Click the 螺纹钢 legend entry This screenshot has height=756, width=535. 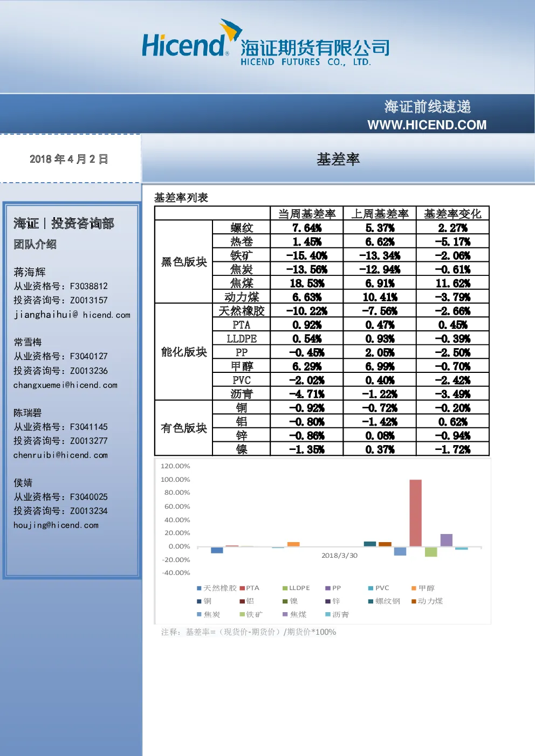(384, 601)
